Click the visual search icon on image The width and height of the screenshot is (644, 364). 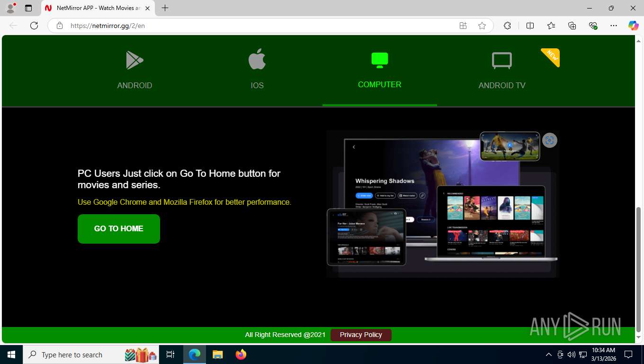549,140
